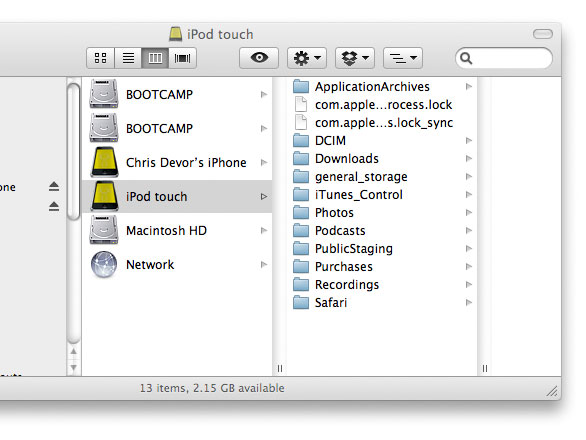Expand Downloads folder arrow
This screenshot has height=440, width=586.
pyautogui.click(x=469, y=159)
